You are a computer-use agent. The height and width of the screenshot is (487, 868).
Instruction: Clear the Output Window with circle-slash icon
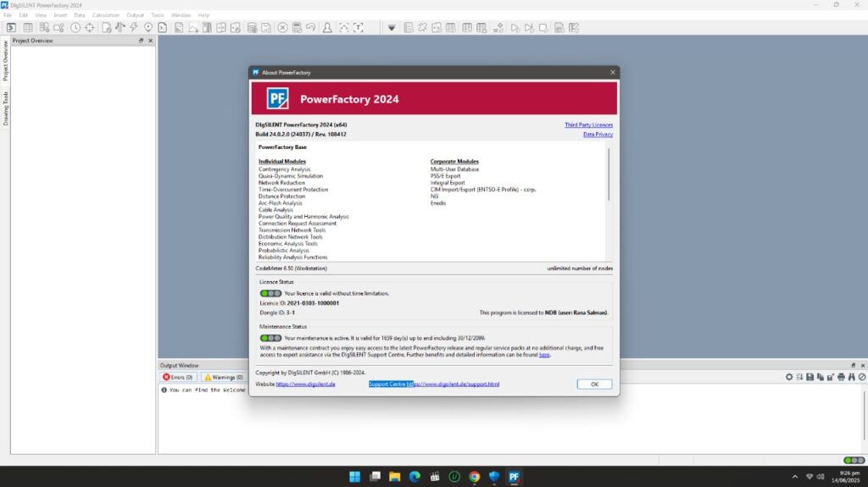[862, 377]
